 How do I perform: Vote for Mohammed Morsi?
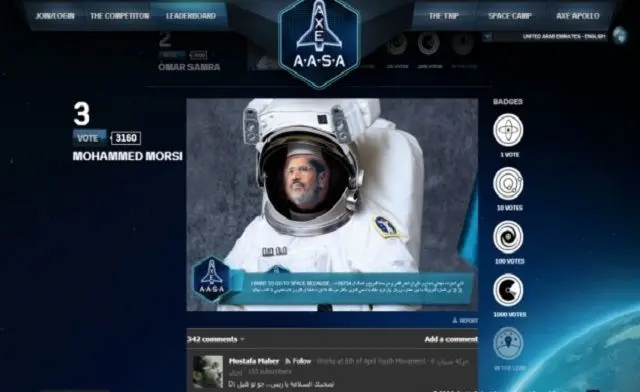(x=89, y=138)
